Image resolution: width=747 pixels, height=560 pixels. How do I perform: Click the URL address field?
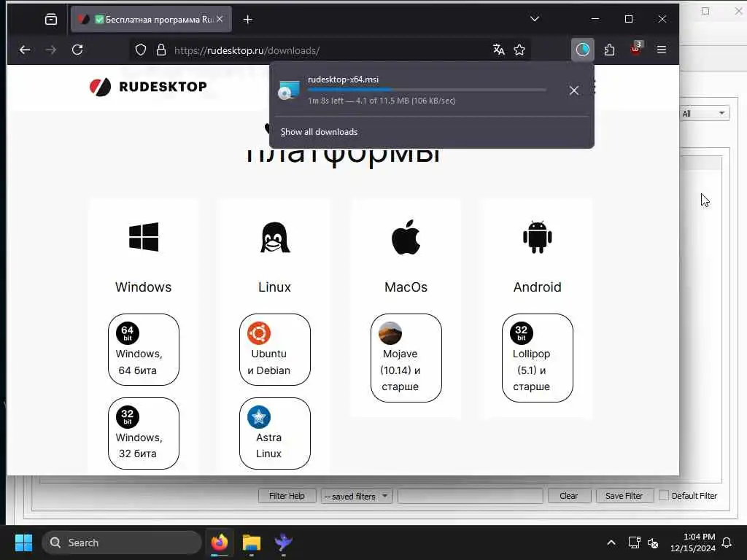tap(329, 50)
